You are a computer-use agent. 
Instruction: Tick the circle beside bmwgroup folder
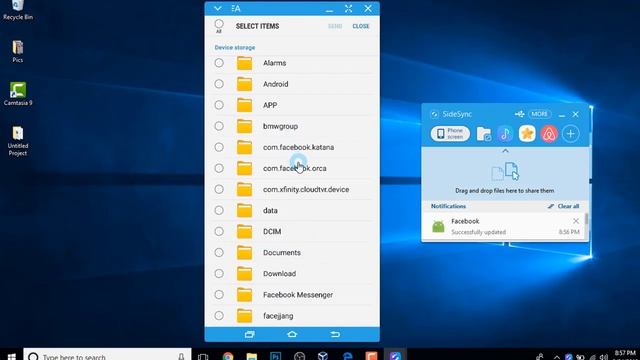pos(219,126)
